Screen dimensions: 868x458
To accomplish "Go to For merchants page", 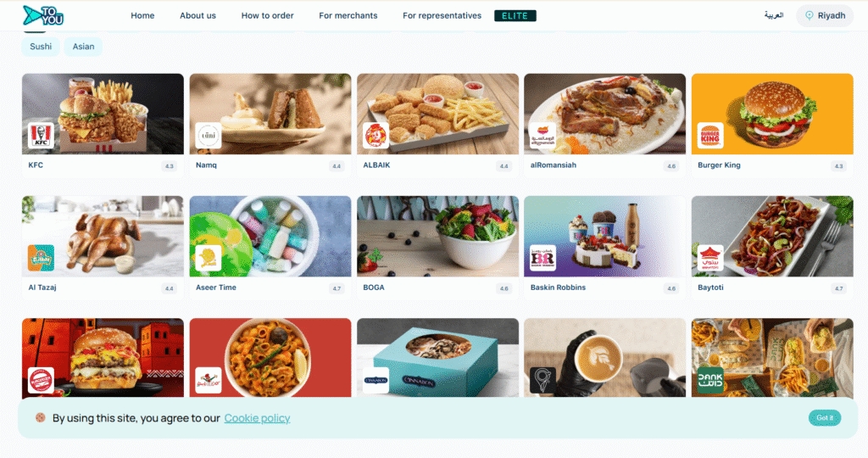I will coord(348,15).
